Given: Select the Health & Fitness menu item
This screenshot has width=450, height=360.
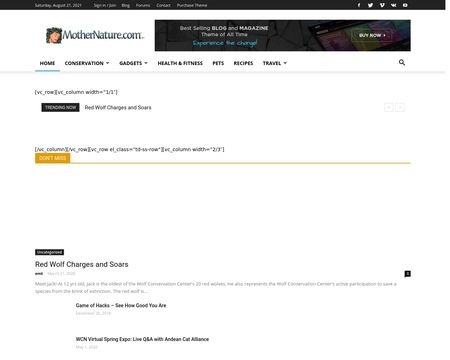Looking at the screenshot, I should click(180, 63).
